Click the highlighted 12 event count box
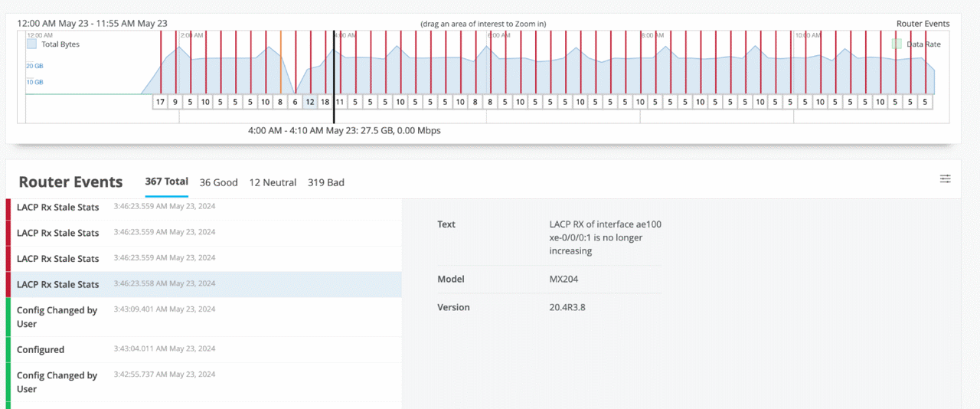Viewport: 980px width, 409px height. [x=310, y=102]
